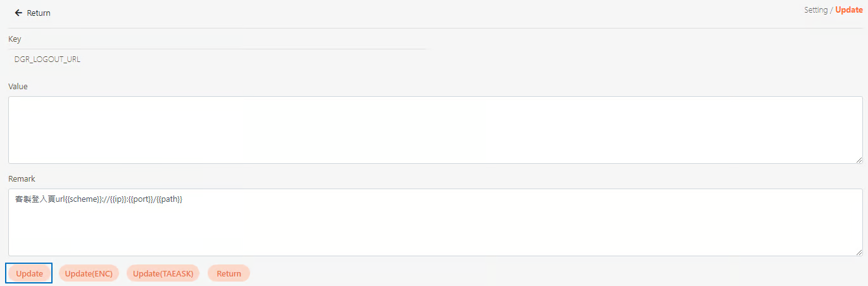Click the Return text link at top
Screen dimensions: 868x286
(x=39, y=13)
